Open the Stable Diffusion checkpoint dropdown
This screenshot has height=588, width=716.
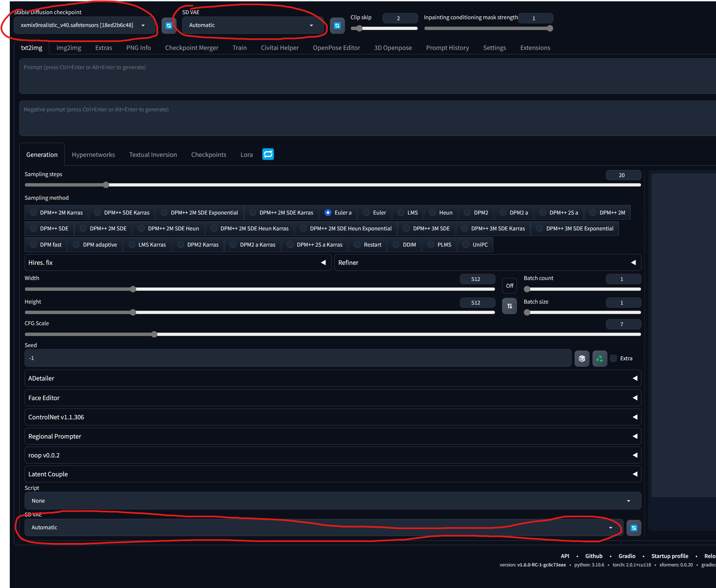click(83, 25)
